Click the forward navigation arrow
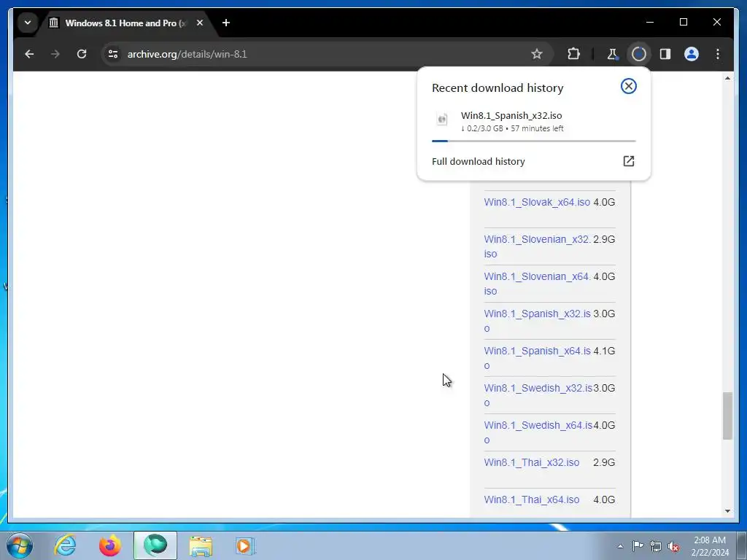Screen dimensions: 747x560 tap(55, 54)
